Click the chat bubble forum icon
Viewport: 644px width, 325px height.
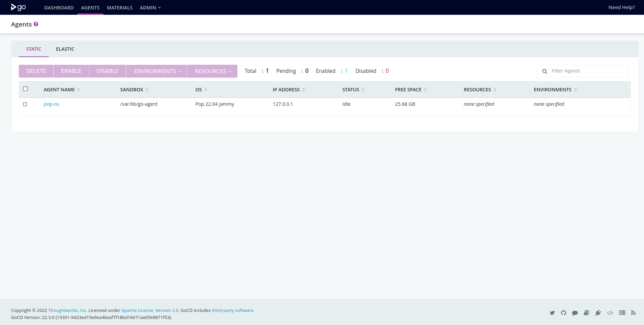tap(575, 313)
